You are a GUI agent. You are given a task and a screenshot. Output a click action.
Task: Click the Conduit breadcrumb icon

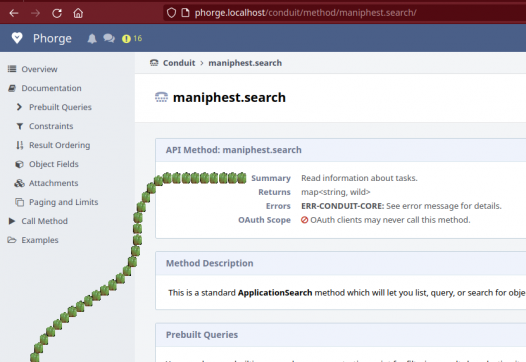pos(154,63)
